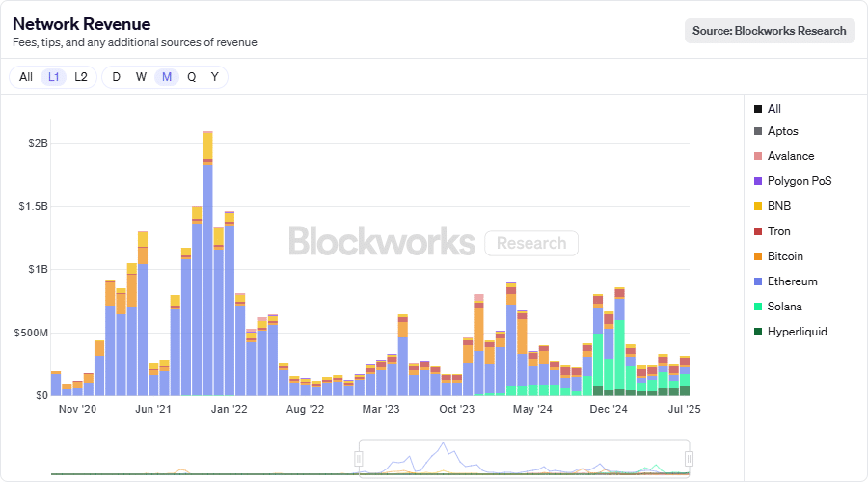
Task: Click the Tron legend color square
Action: tap(758, 231)
